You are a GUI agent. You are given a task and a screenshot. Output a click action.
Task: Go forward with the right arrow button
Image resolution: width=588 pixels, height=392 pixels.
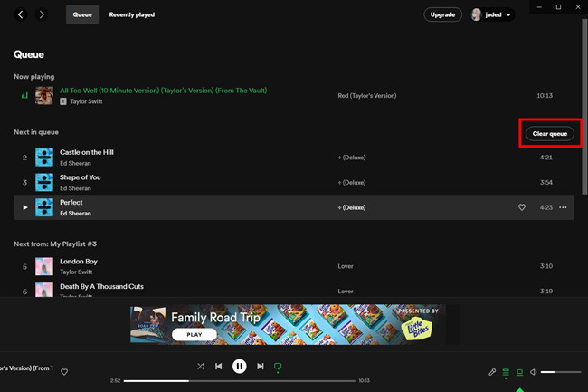tap(42, 14)
